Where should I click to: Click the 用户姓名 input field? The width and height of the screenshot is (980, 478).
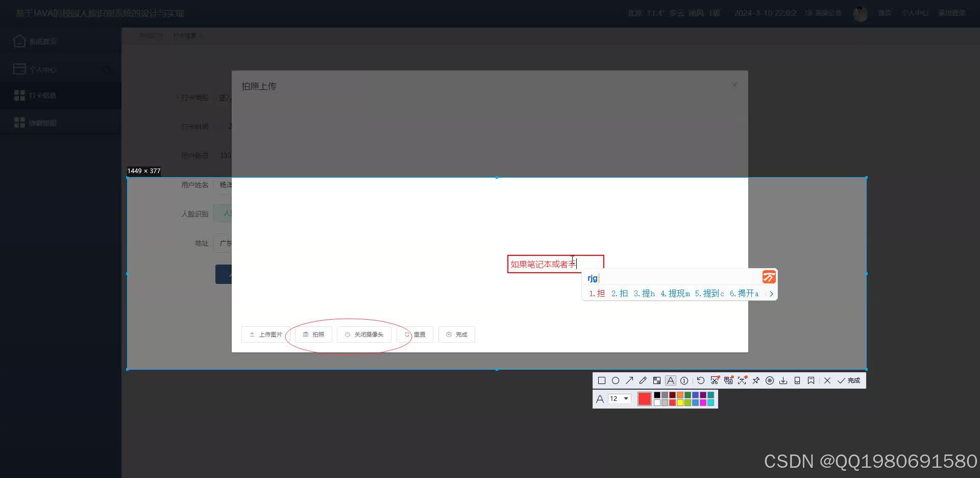(223, 185)
